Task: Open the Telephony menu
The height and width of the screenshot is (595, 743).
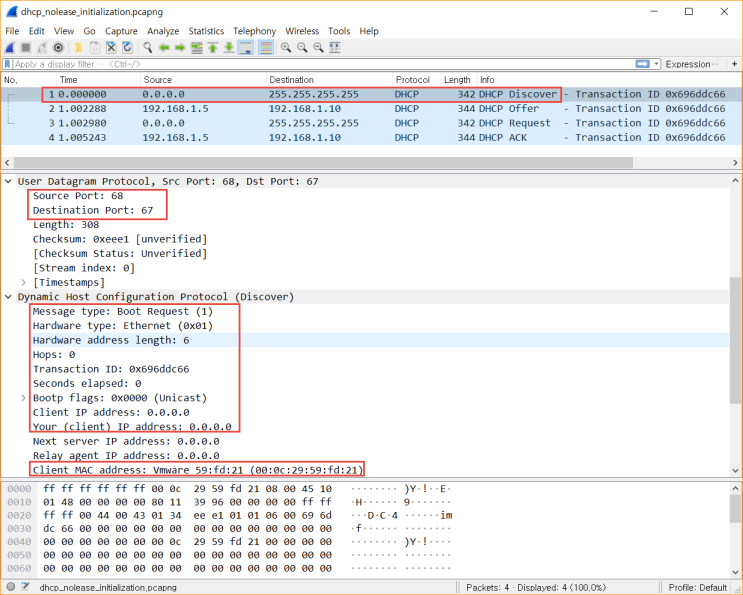Action: point(254,31)
